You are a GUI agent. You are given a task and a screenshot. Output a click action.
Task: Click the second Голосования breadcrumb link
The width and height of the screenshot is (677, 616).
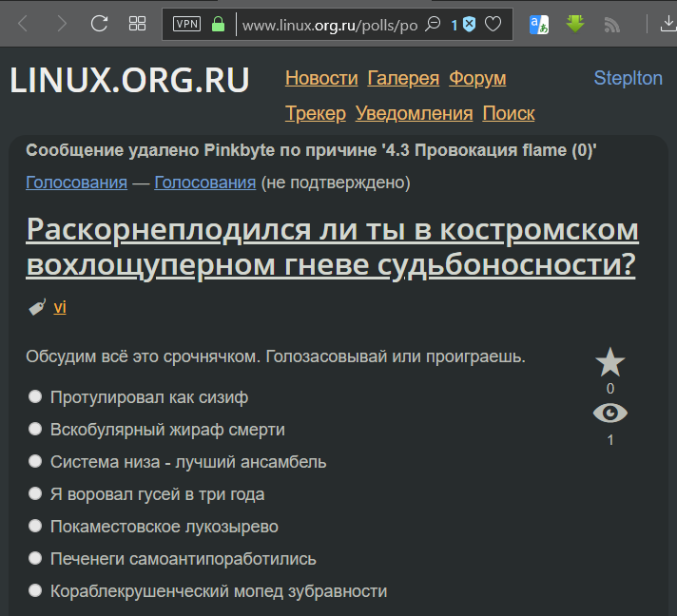pyautogui.click(x=205, y=183)
